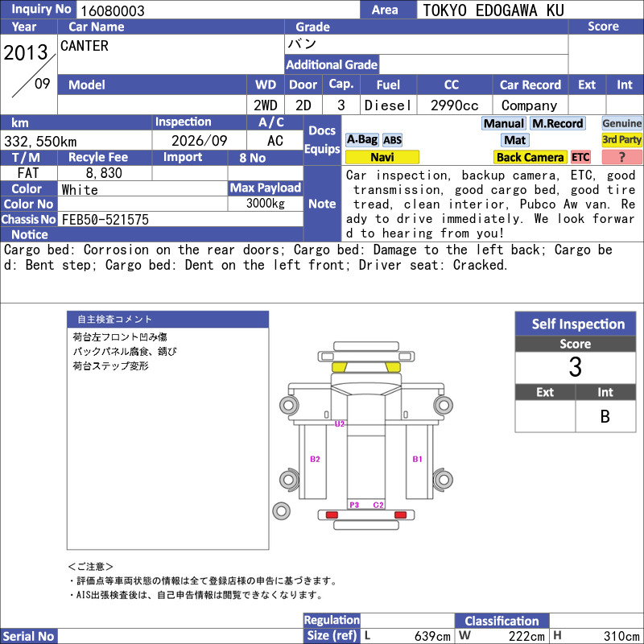The height and width of the screenshot is (644, 644).
Task: Click comment バックパネル腐食、錆び
Action: [x=125, y=352]
